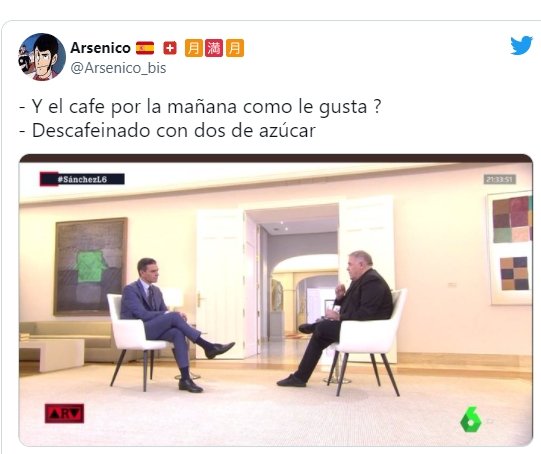Click the tweet text about morning coffee

click(200, 106)
